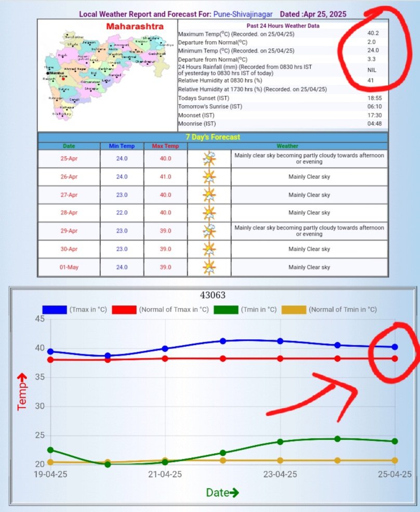Click the chart title 43063

[x=213, y=295]
